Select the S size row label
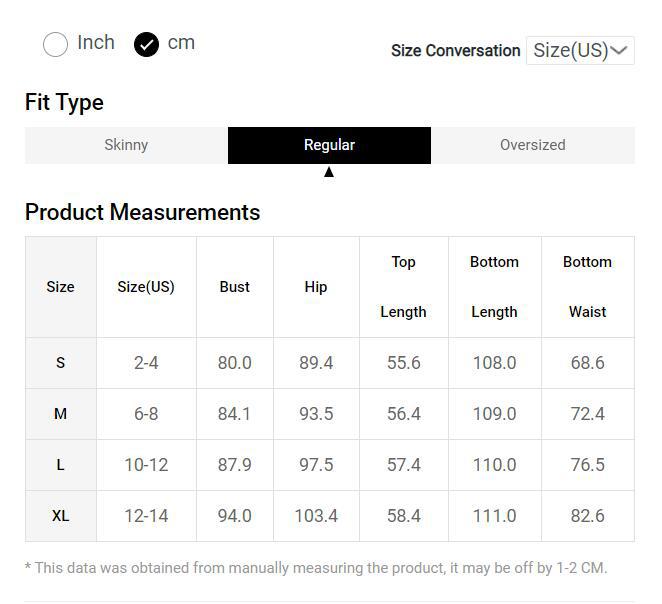The height and width of the screenshot is (604, 662). pos(60,363)
